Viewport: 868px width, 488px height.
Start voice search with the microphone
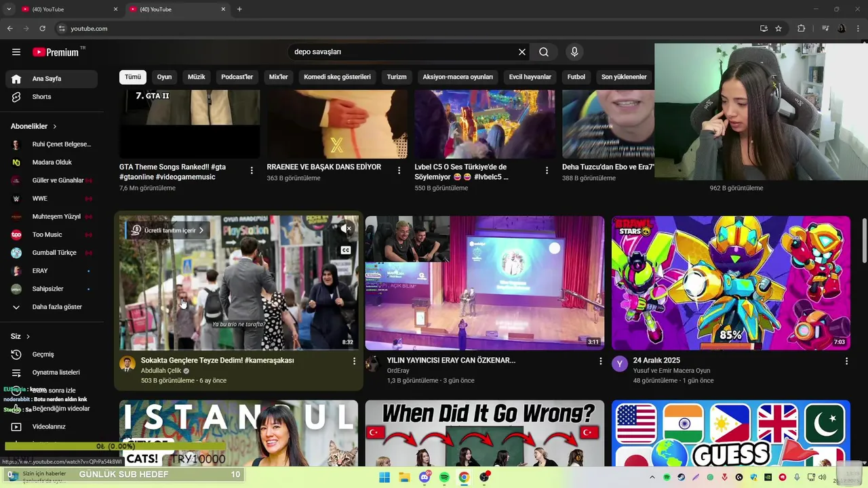(574, 52)
